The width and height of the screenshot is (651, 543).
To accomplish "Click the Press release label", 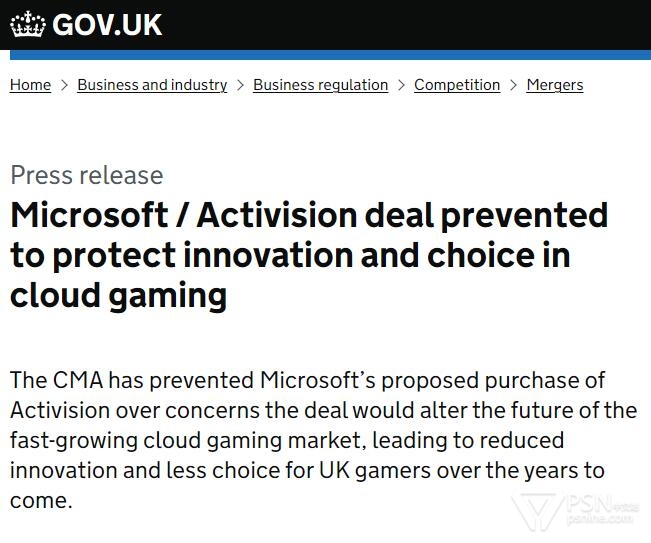I will click(x=86, y=175).
